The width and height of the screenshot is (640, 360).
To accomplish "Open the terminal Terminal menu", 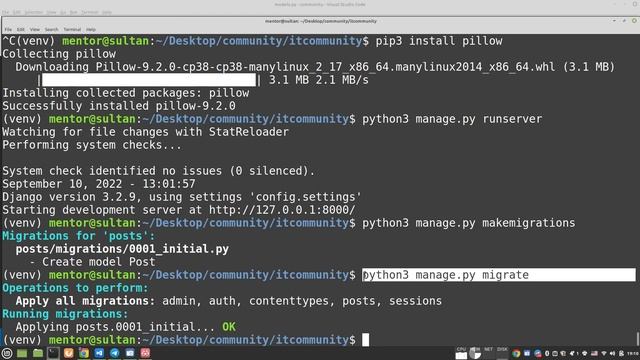I will click(72, 29).
